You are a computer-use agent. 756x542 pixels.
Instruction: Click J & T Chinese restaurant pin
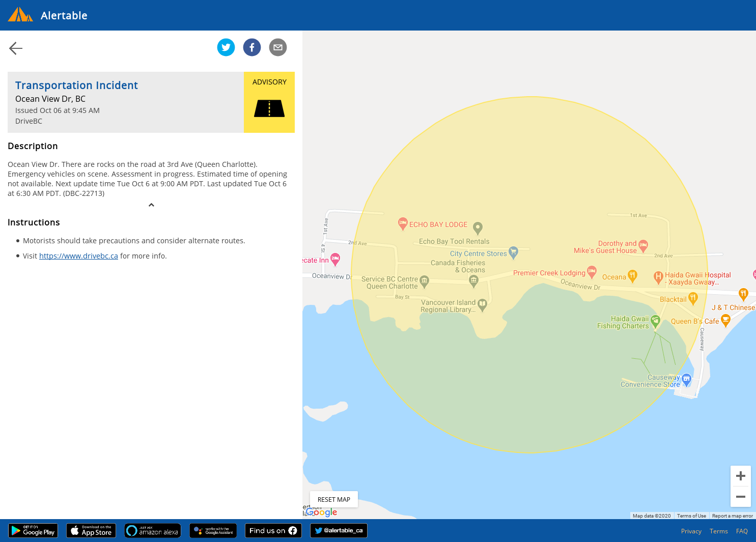pyautogui.click(x=743, y=294)
